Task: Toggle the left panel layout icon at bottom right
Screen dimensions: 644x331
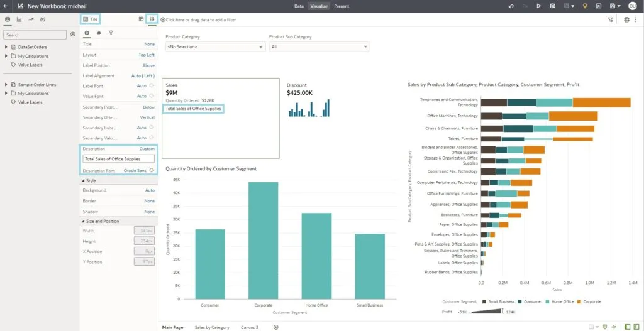Action: pos(627,327)
